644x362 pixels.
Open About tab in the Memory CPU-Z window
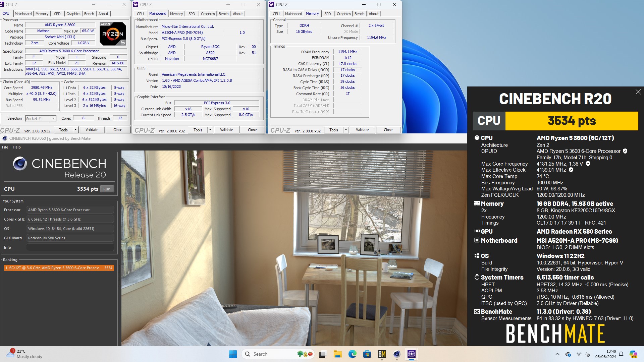pyautogui.click(x=374, y=14)
